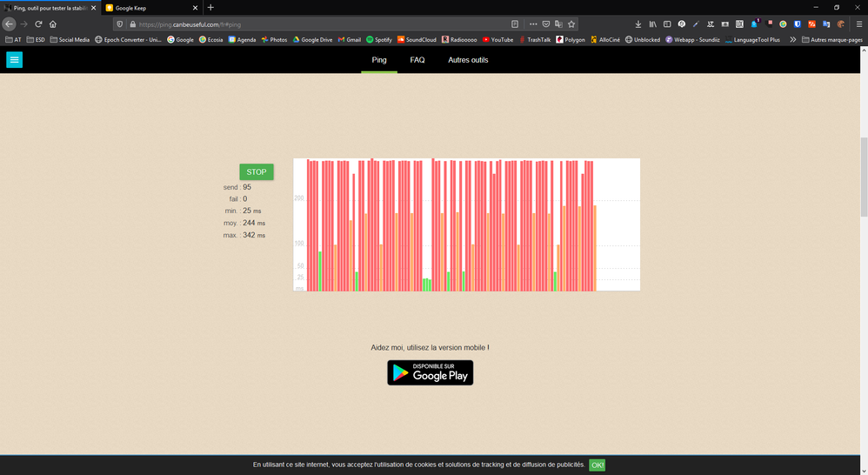Accept cookies with the OK! button
Screen dimensions: 868x475
(x=597, y=465)
